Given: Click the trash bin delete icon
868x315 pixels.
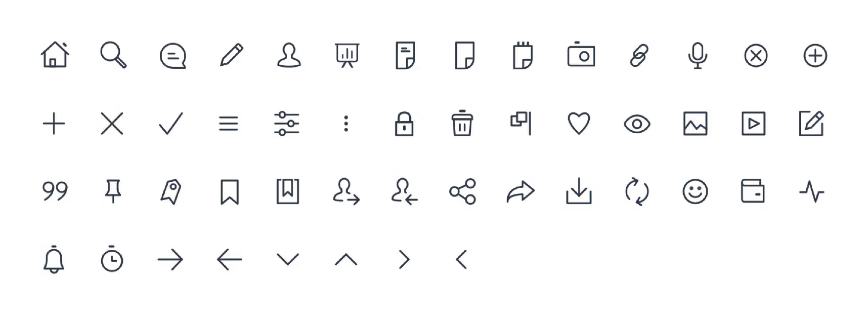Looking at the screenshot, I should pyautogui.click(x=462, y=123).
